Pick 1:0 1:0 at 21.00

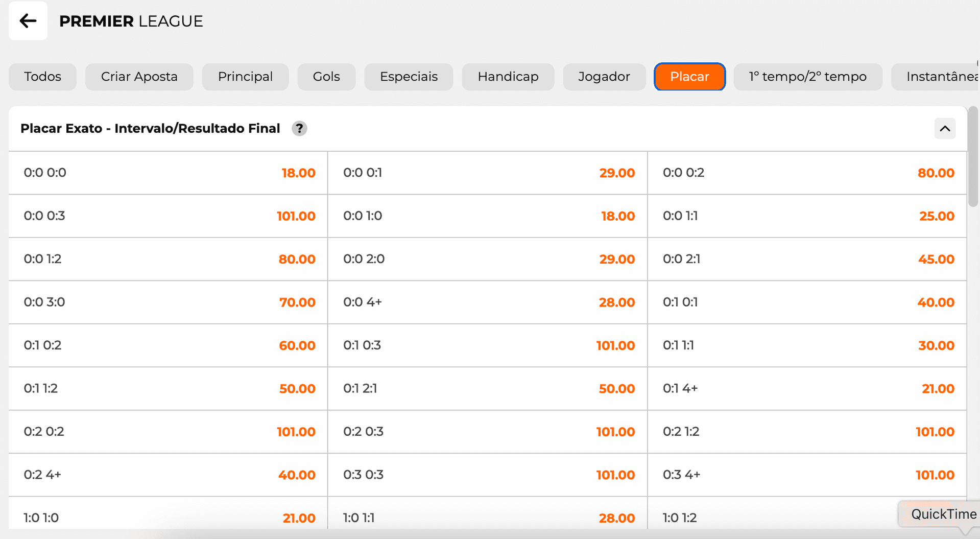168,513
